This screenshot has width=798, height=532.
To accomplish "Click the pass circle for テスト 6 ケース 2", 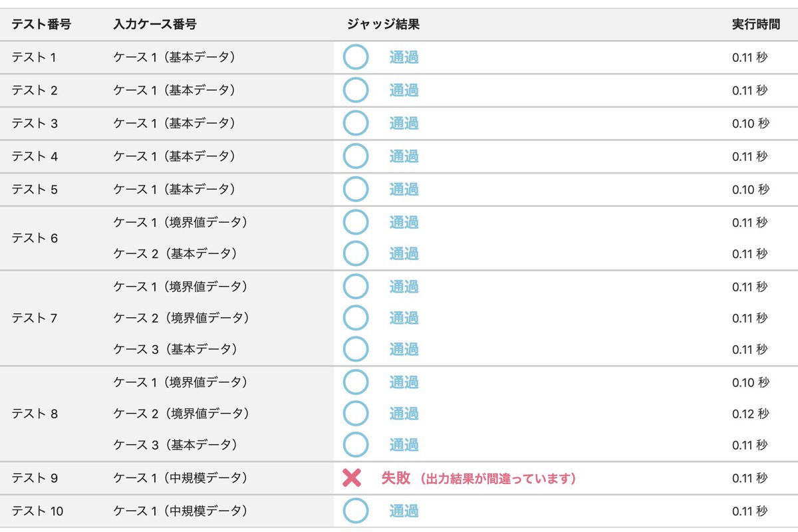I will pos(356,253).
